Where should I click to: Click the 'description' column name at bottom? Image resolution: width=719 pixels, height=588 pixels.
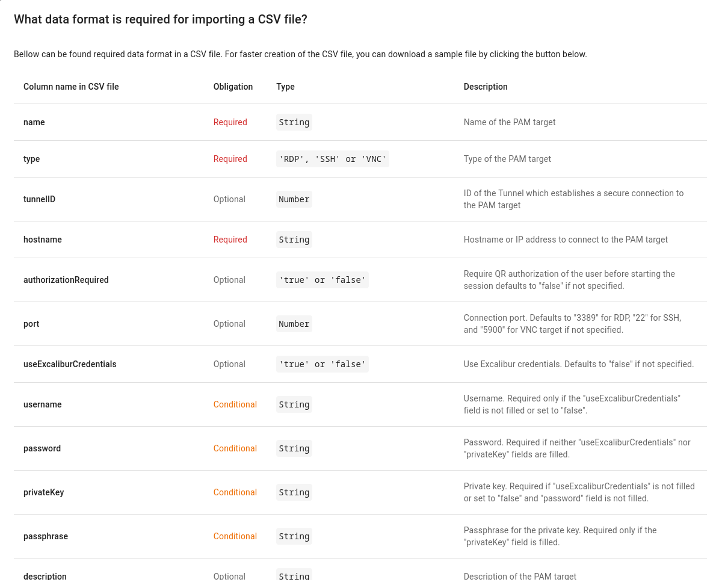pos(45,577)
